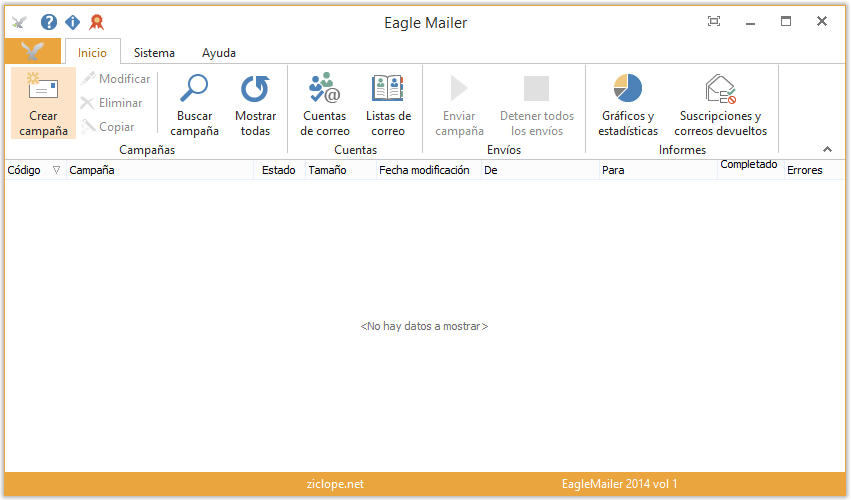Click the Completado column header
Image resolution: width=851 pixels, height=500 pixels.
tap(751, 169)
